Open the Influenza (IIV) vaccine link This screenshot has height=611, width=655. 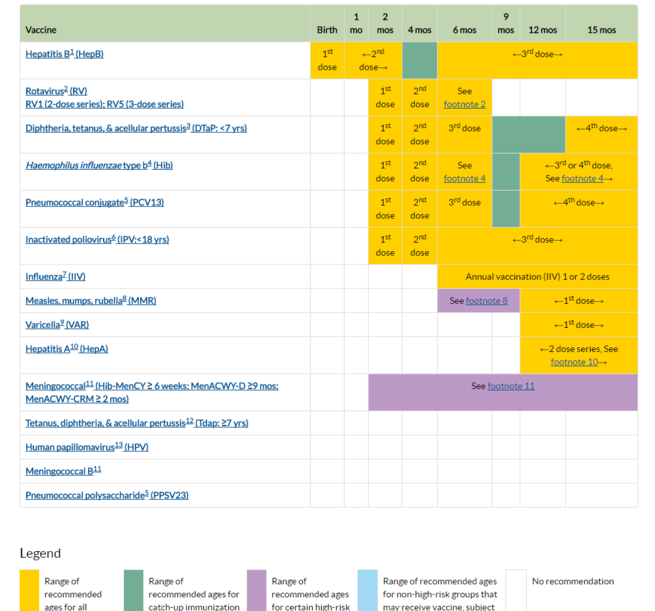56,276
